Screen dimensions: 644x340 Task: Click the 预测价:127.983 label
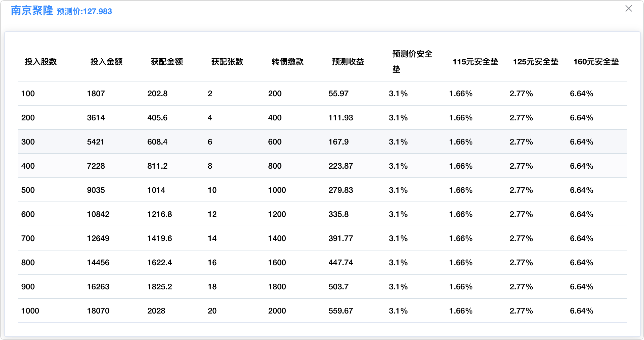pyautogui.click(x=84, y=11)
